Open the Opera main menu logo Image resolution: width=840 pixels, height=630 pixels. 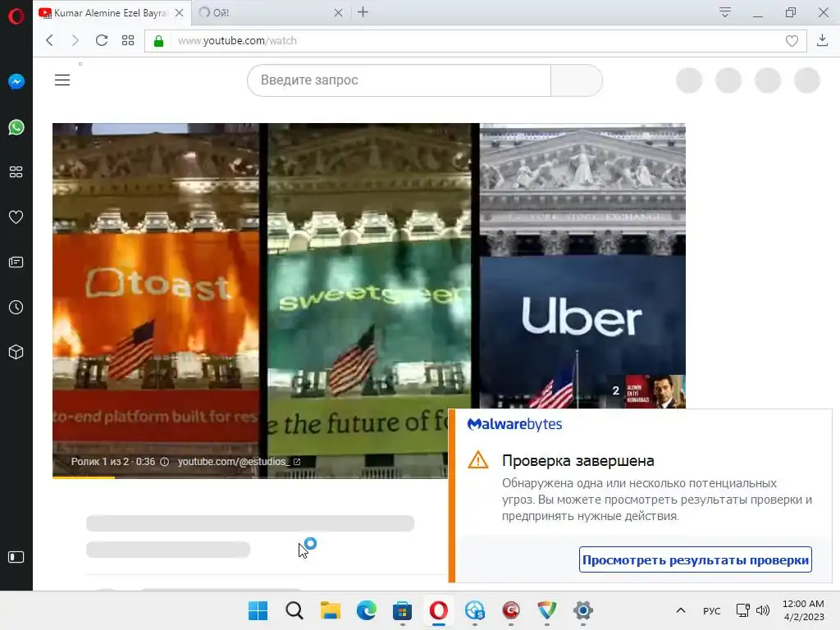tap(16, 16)
